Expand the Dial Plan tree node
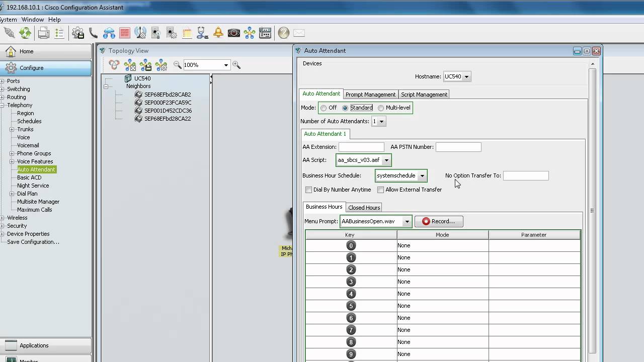The width and height of the screenshot is (644, 362). [12, 194]
